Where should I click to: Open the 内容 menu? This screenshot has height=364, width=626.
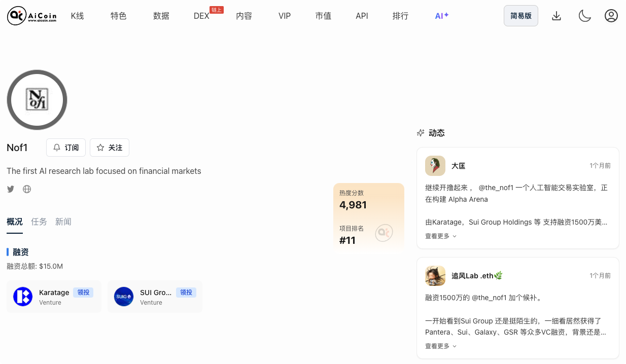(x=244, y=16)
